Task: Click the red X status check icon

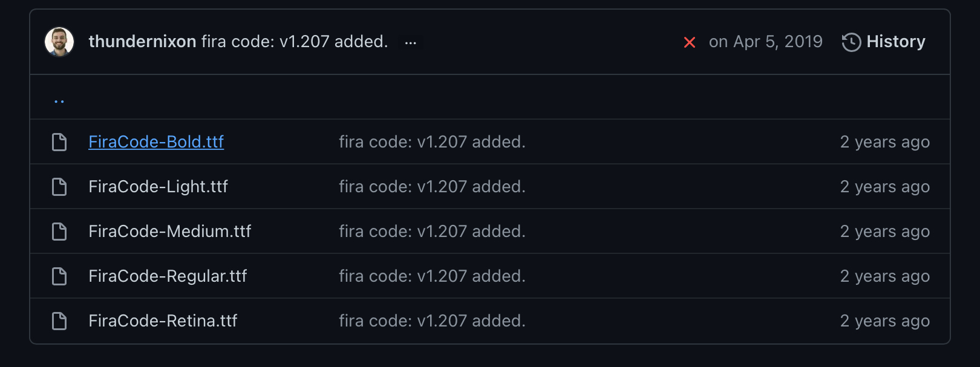Action: 690,42
